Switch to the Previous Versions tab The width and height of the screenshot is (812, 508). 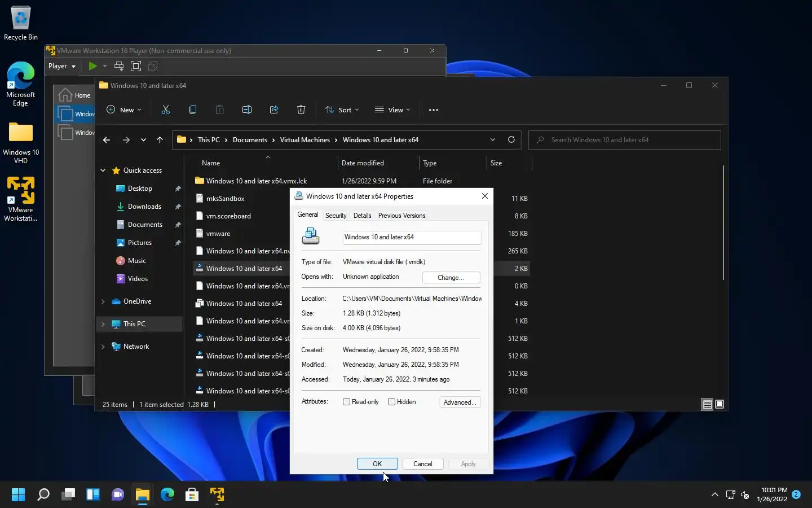[x=401, y=216]
